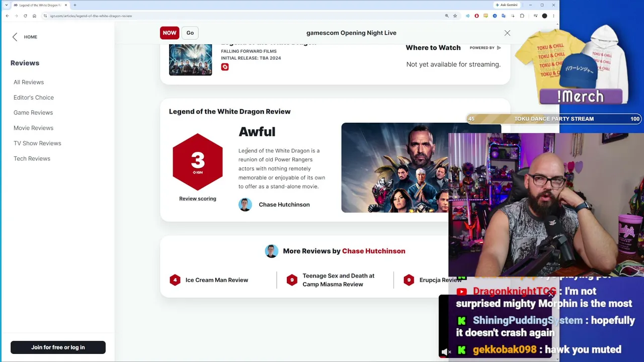Open the Review scoring link
Image resolution: width=644 pixels, height=362 pixels.
tap(198, 199)
